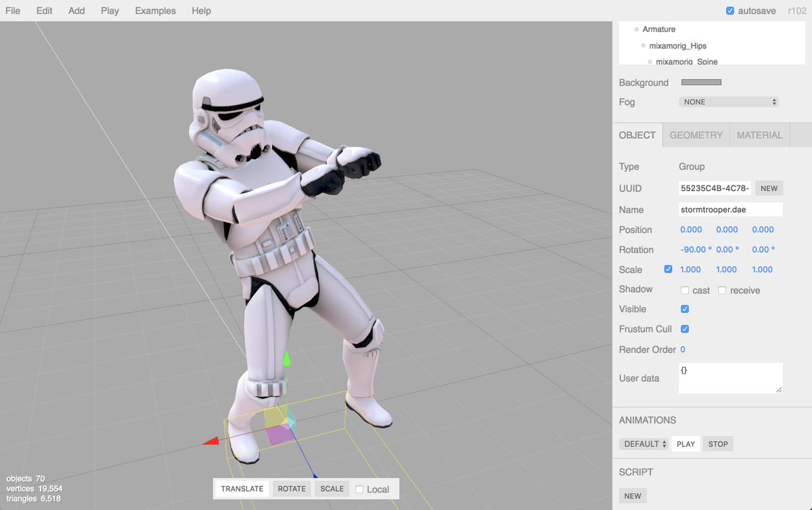Toggle the Frustum Cull checkbox
Screen dimensions: 812x510
(x=685, y=328)
